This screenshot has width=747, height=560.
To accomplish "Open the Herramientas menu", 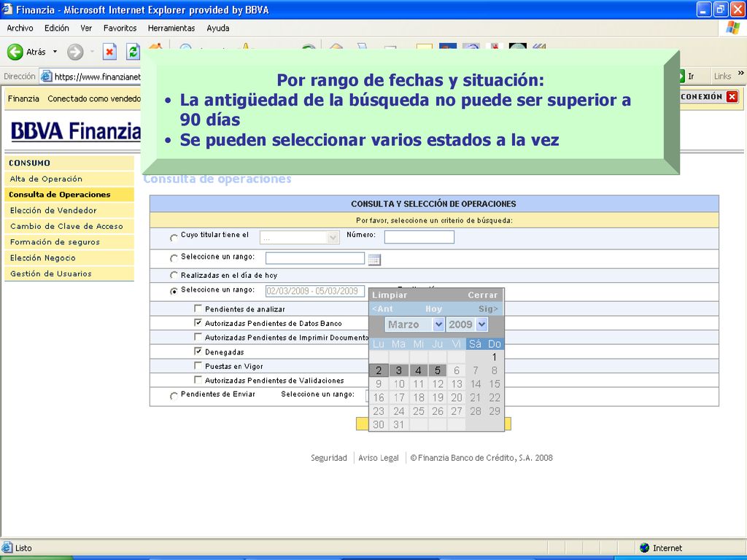I will click(171, 28).
